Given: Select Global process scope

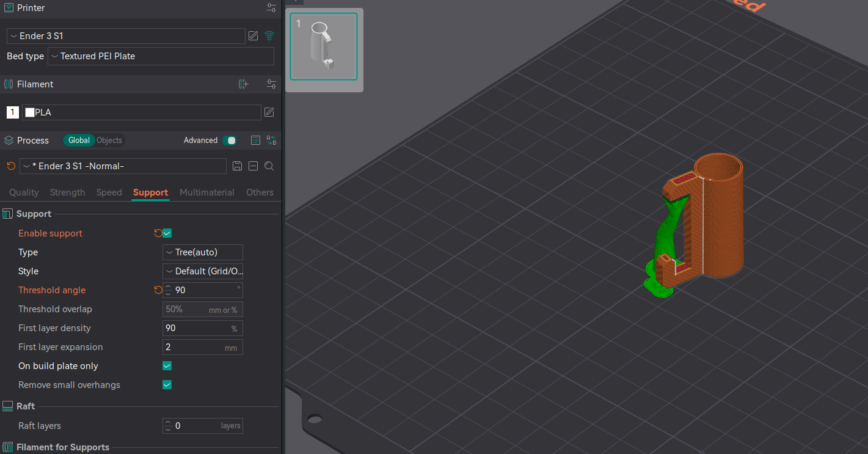Looking at the screenshot, I should [79, 141].
